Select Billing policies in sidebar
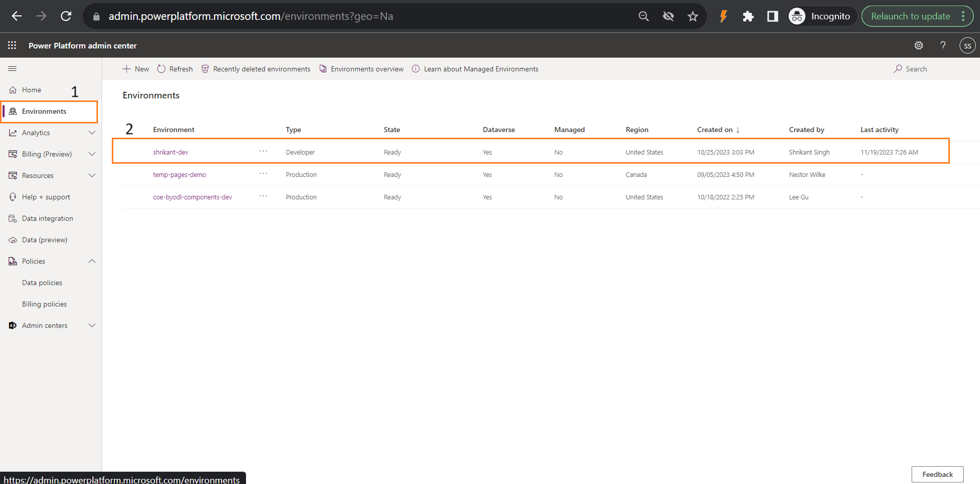Viewport: 980px width, 484px height. [44, 303]
